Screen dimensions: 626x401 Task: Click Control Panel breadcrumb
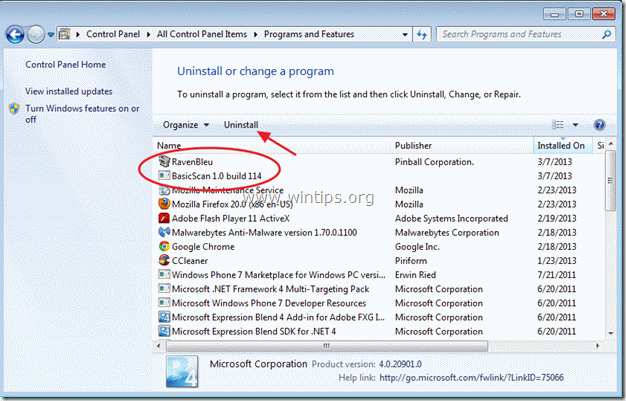(113, 34)
